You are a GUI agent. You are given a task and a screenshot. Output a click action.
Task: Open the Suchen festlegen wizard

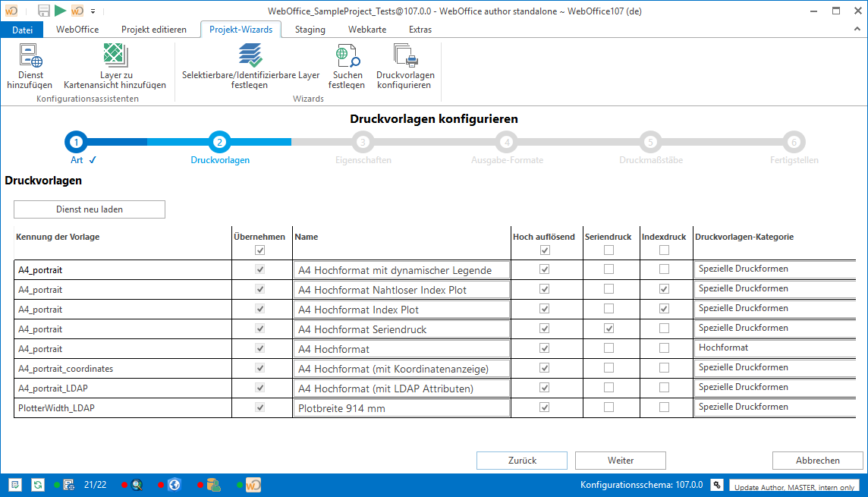tap(347, 56)
